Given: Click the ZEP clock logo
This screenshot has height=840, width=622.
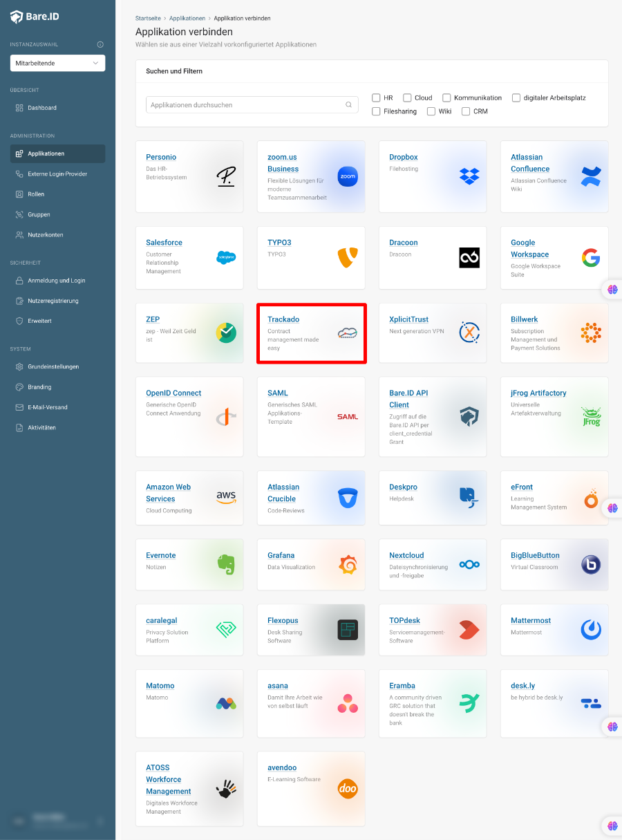Looking at the screenshot, I should (226, 333).
